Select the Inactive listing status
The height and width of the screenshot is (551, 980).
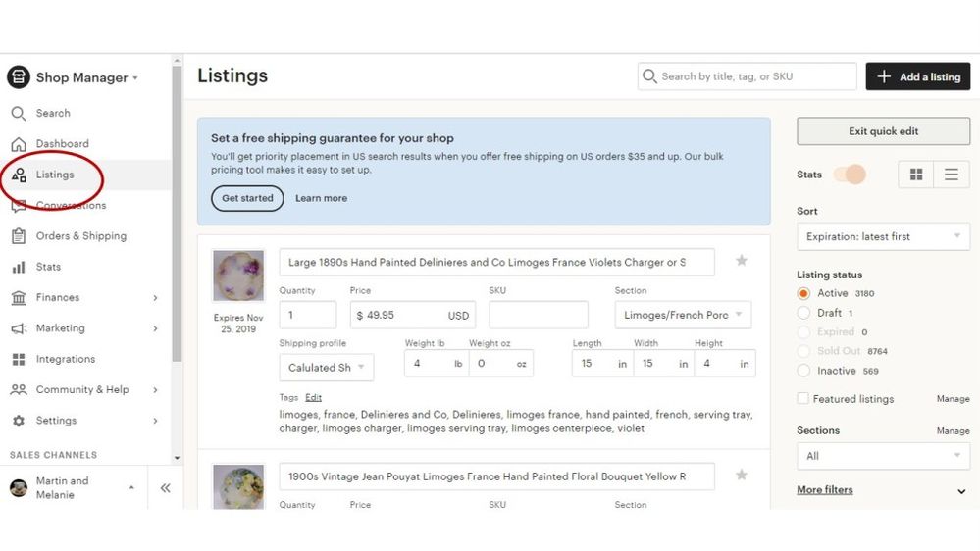(804, 371)
